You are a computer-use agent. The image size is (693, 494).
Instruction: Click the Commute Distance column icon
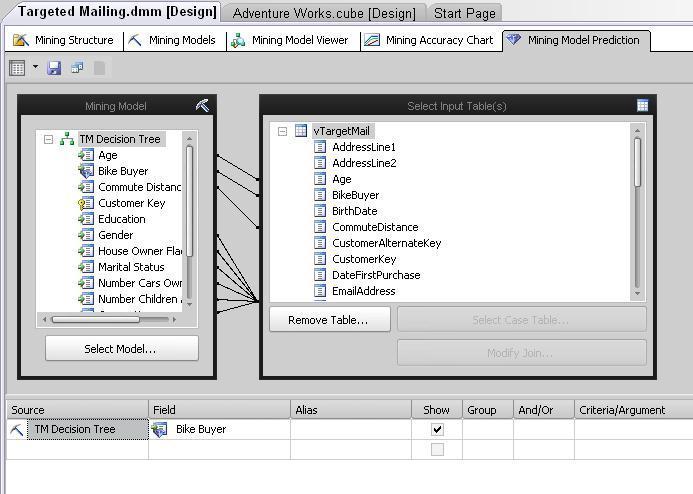[86, 187]
